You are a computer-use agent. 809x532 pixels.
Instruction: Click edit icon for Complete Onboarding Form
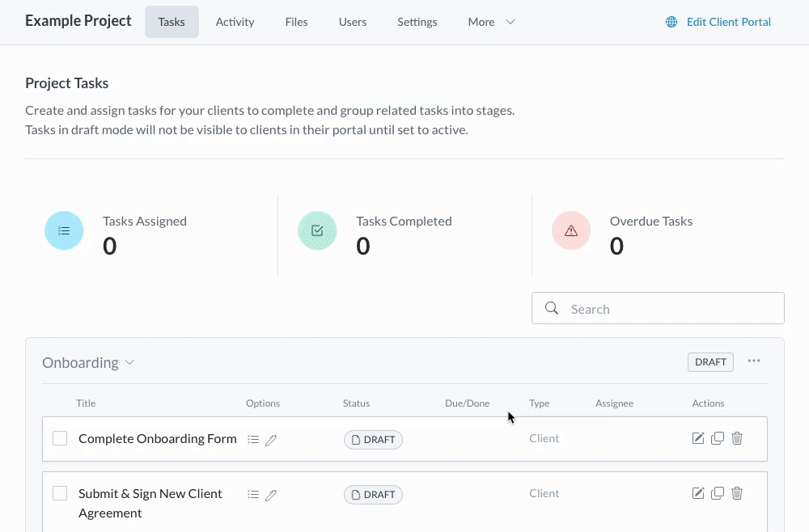pos(698,438)
